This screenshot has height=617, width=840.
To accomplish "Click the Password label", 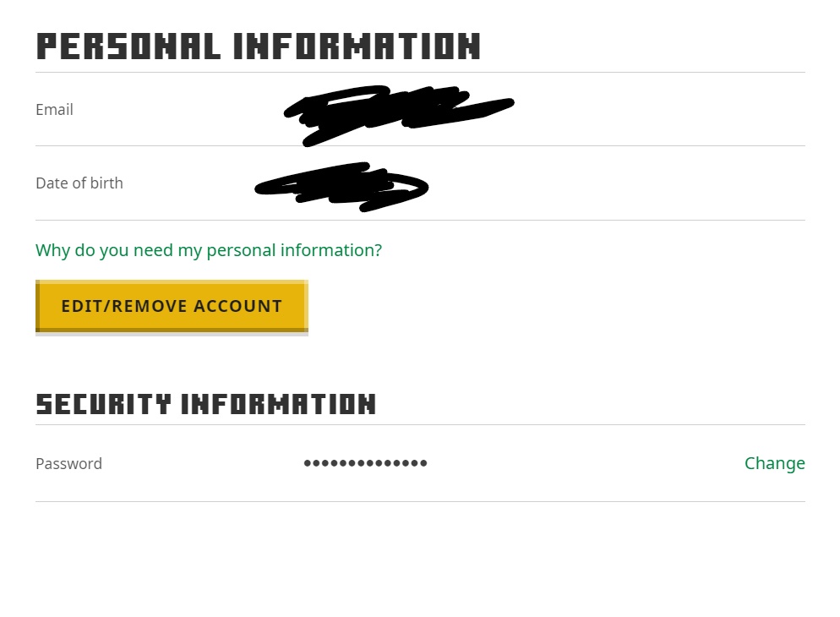I will pyautogui.click(x=68, y=464).
